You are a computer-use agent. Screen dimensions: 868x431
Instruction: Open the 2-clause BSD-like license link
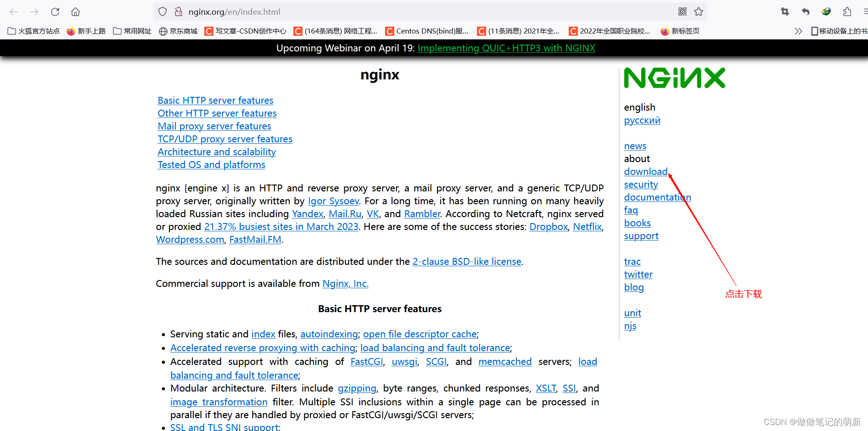pos(467,262)
